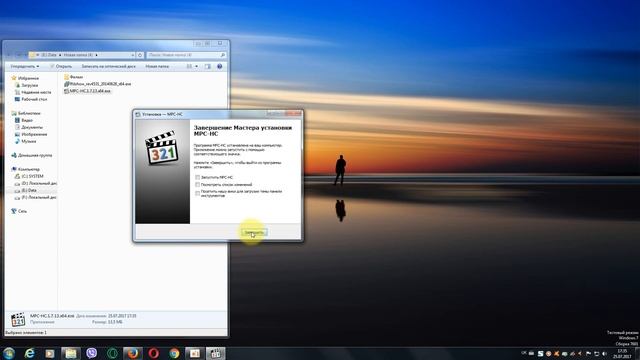
Task: Open Загрузки in the navigation pane
Action: pyautogui.click(x=27, y=85)
